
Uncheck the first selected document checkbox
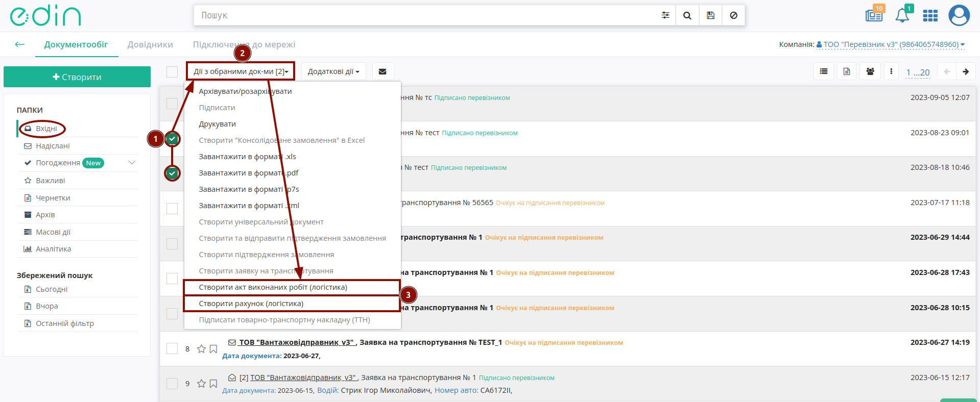point(173,138)
